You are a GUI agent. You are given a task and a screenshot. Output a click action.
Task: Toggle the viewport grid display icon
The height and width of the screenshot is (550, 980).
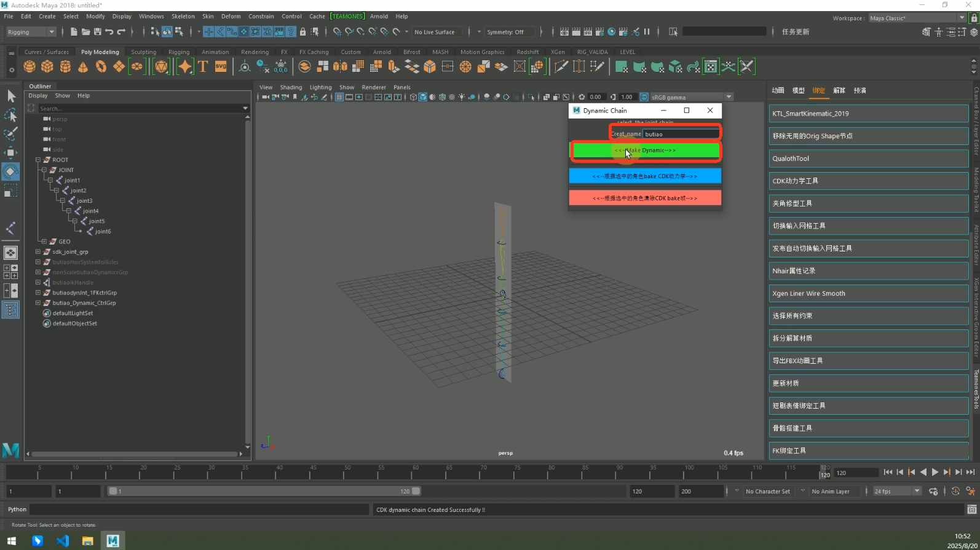click(x=339, y=97)
